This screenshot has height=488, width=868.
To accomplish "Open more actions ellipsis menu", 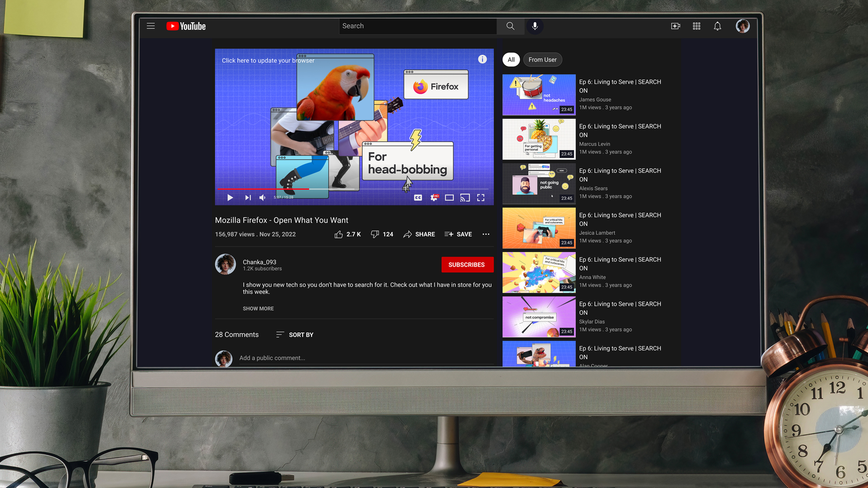I will point(486,234).
